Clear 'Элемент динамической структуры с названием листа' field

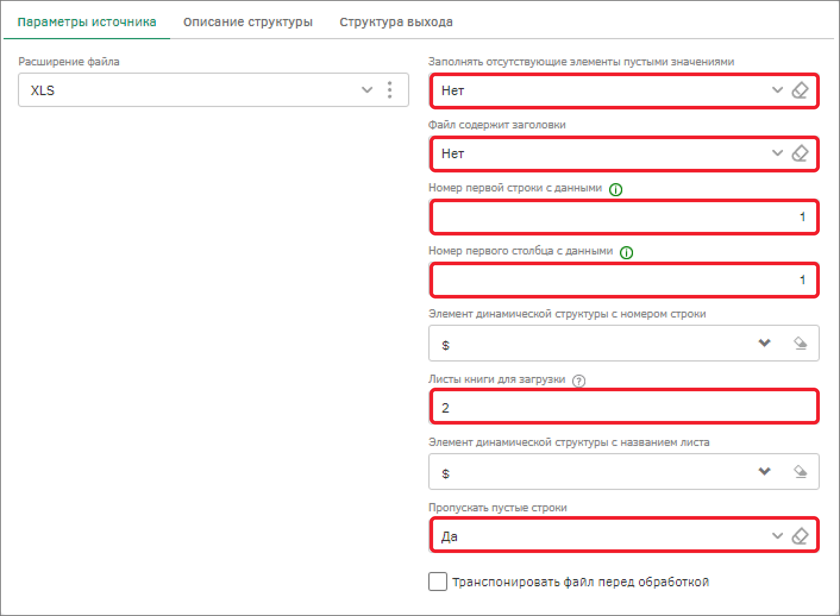click(801, 472)
